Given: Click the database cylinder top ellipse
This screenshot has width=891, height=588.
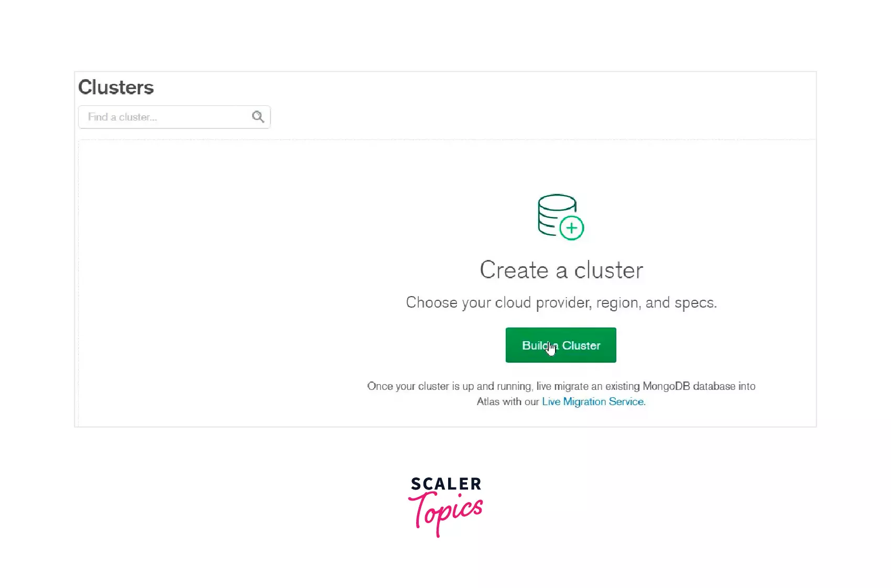Looking at the screenshot, I should [x=557, y=202].
